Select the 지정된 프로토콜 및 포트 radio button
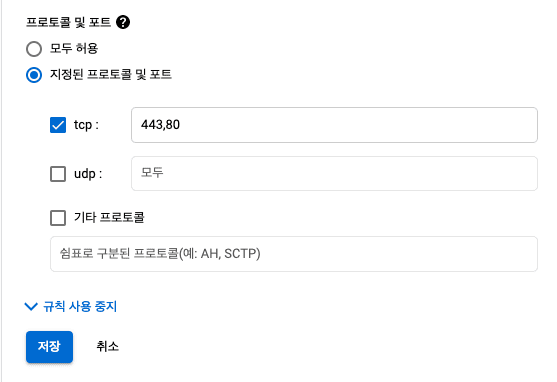This screenshot has height=382, width=557. pos(34,75)
